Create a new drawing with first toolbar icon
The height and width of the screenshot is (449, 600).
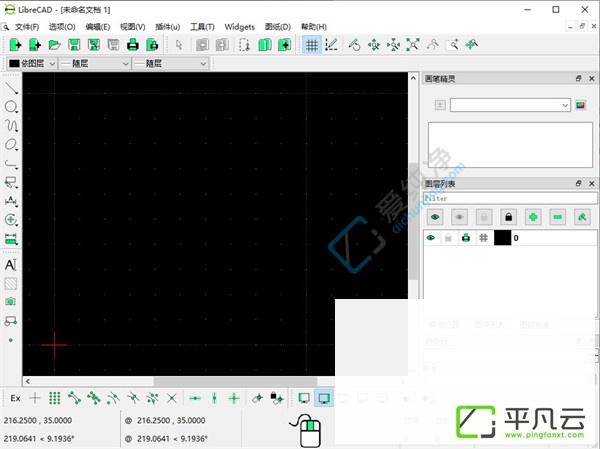[x=15, y=45]
